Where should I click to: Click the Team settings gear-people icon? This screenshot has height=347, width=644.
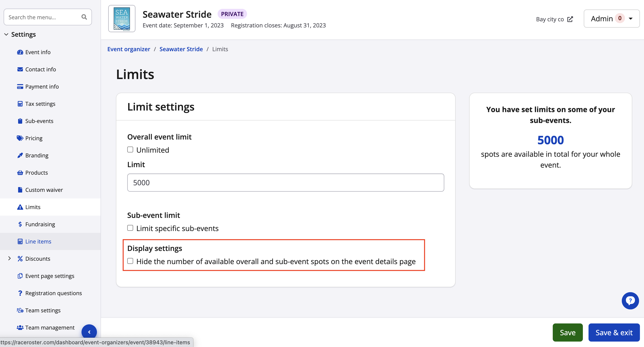20,310
